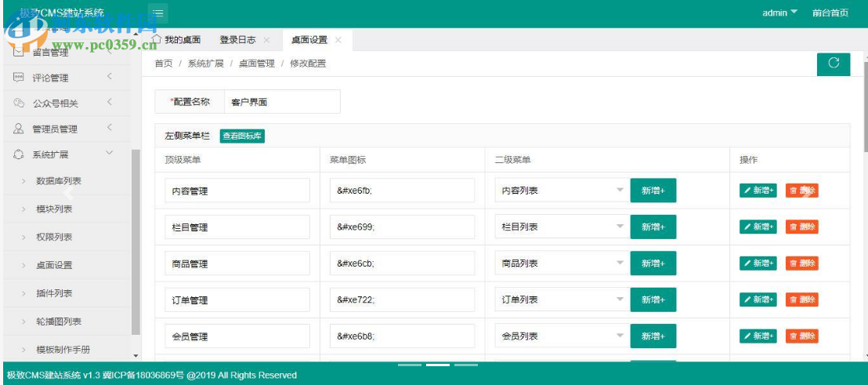The image size is (868, 385).
Task: Open the 订单列表 submenu dropdown
Action: (562, 300)
